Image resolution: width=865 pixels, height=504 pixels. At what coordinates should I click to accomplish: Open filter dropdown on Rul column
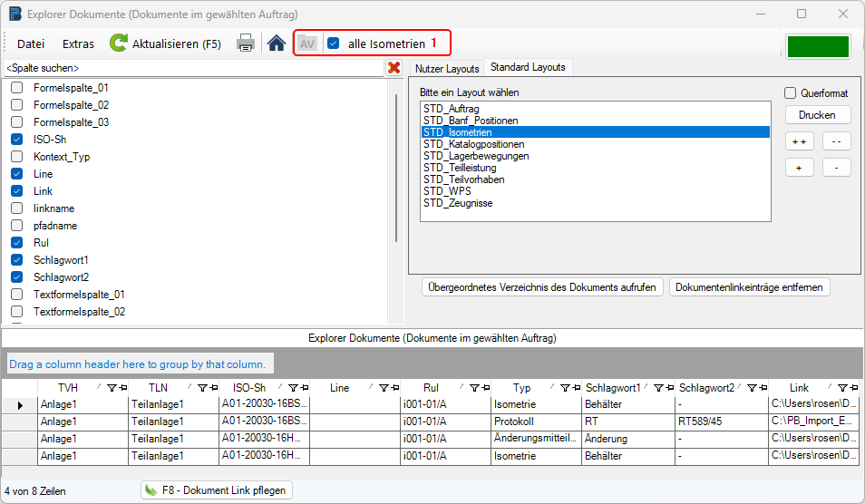click(x=474, y=388)
